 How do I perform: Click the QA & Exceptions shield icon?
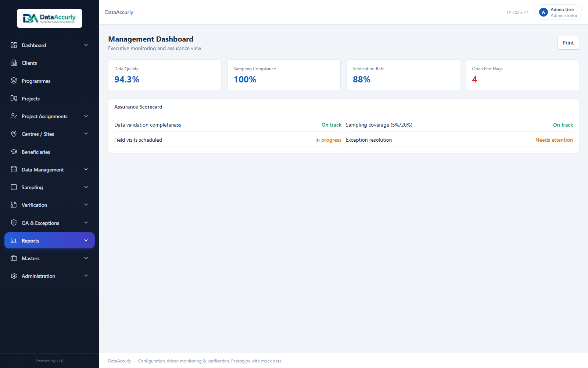coord(14,223)
